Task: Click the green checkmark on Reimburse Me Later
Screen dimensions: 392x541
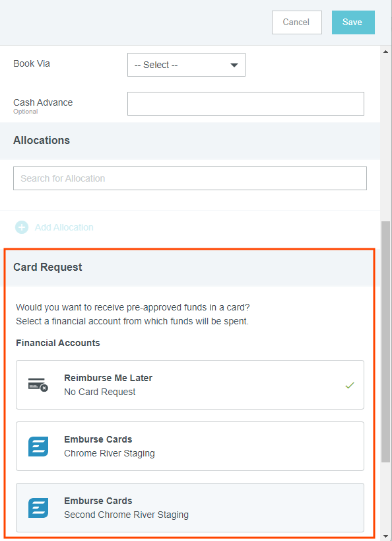Action: (350, 385)
